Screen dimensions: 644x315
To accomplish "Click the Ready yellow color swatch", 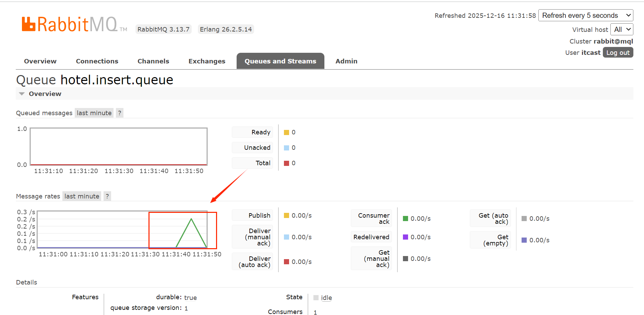I will [x=287, y=133].
